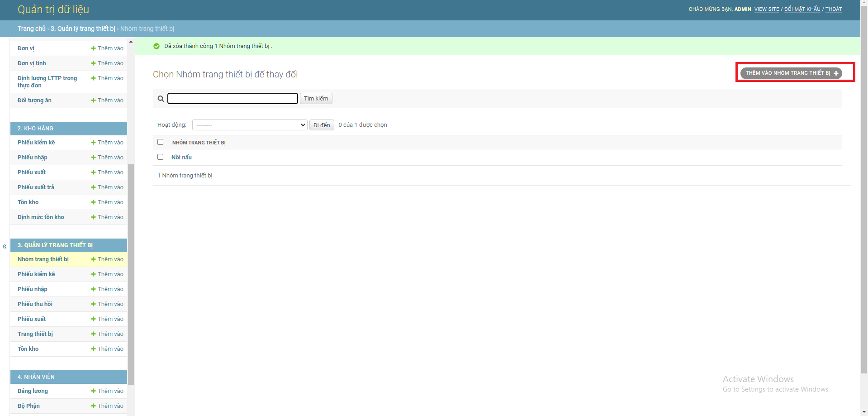Click plus icon to add new Đơn vị
Viewport: 868px width, 416px height.
[93, 48]
